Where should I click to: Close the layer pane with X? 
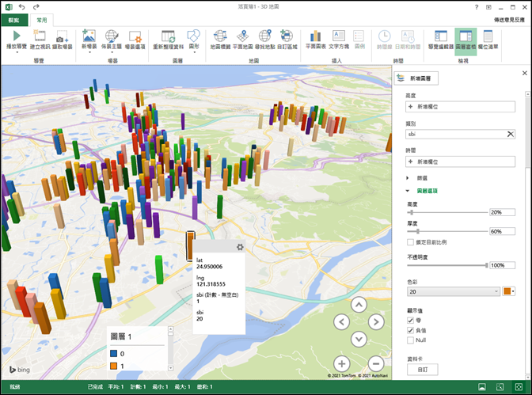tap(525, 73)
